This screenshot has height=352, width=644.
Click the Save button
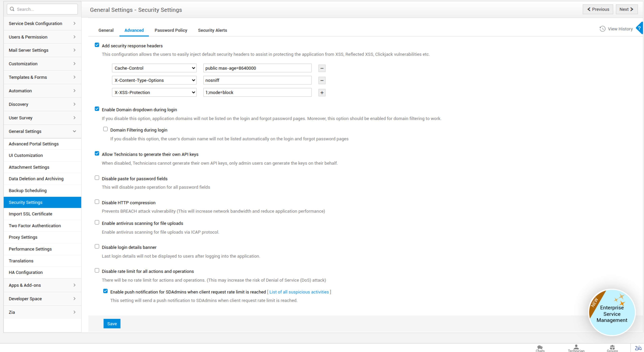[x=112, y=323]
